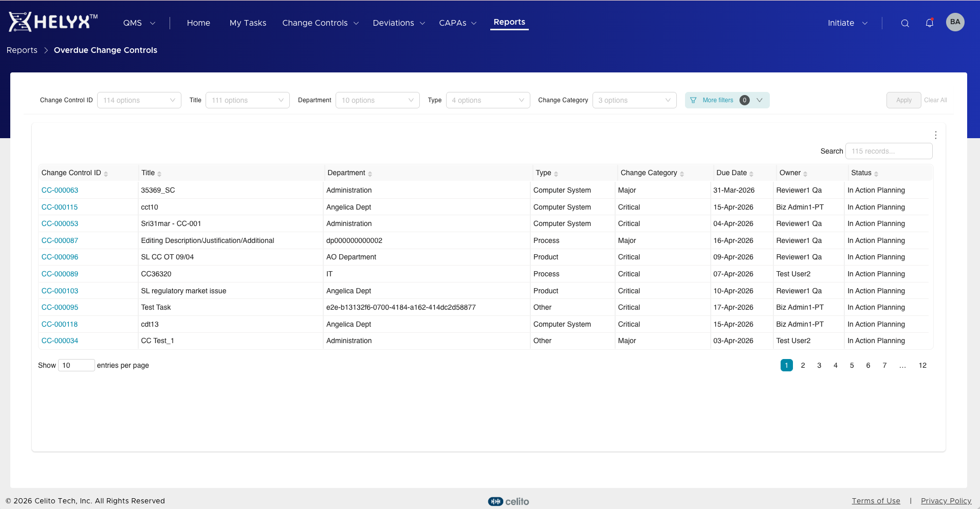Viewport: 980px width, 509px height.
Task: Open the table kebab options menu
Action: tap(935, 135)
